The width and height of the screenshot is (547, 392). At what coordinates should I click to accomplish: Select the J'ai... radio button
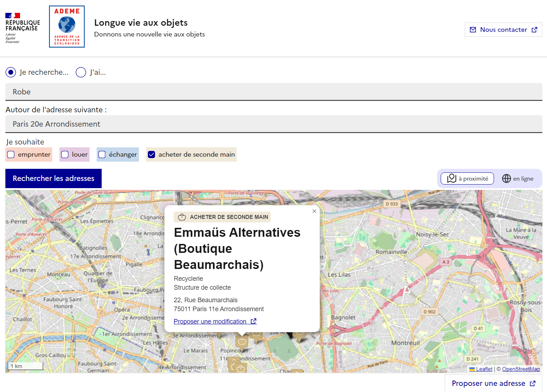tap(81, 72)
